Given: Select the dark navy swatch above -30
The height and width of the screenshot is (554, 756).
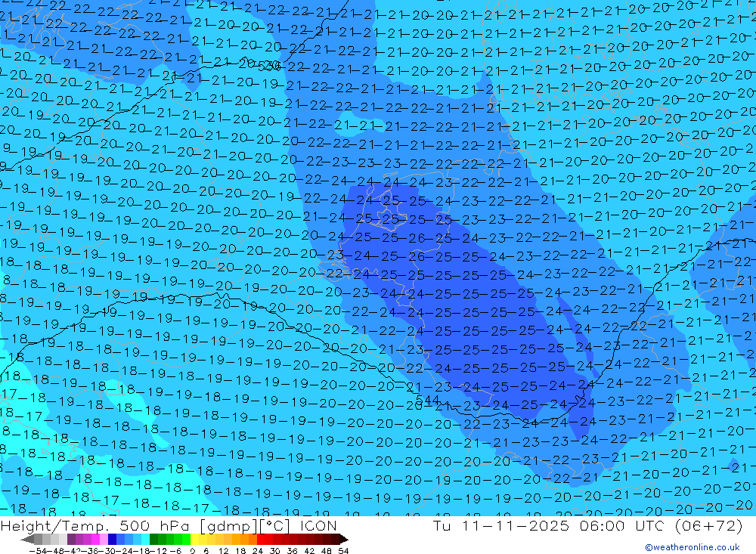Looking at the screenshot, I should click(112, 540).
